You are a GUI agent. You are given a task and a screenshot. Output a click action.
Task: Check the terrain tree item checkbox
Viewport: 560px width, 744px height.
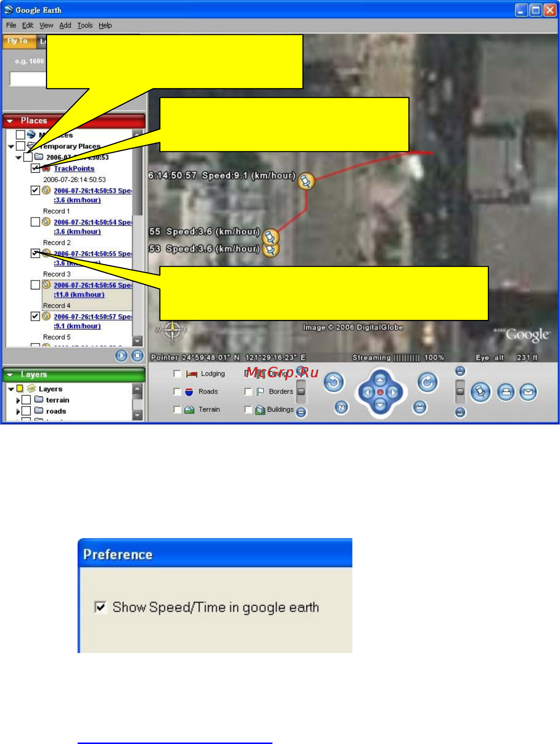(26, 400)
